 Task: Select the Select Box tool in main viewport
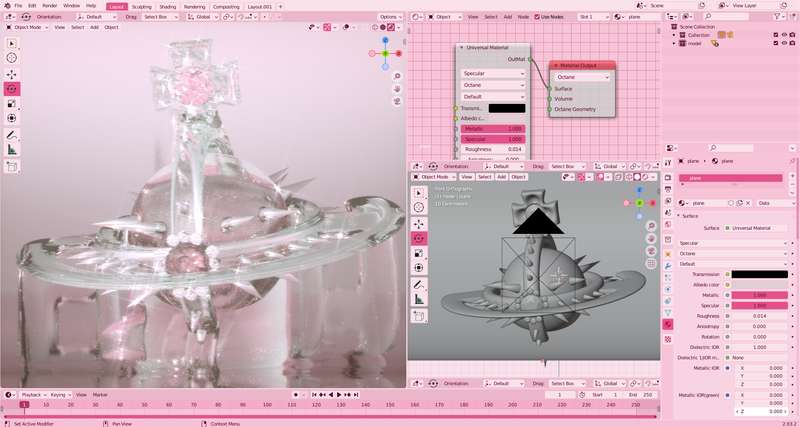click(x=12, y=44)
